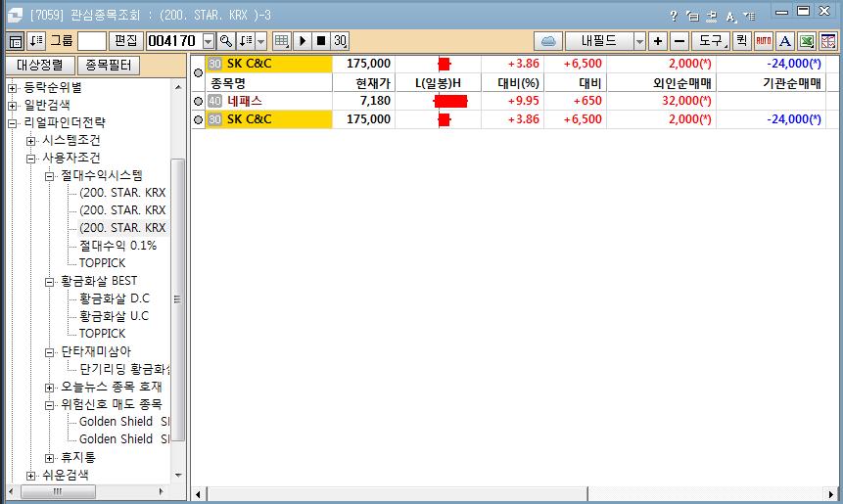
Task: Click the minus remove-field button
Action: 679,41
